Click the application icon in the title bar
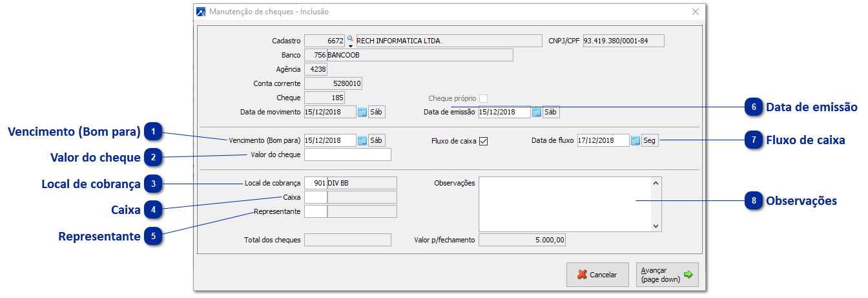The height and width of the screenshot is (298, 868). [201, 12]
